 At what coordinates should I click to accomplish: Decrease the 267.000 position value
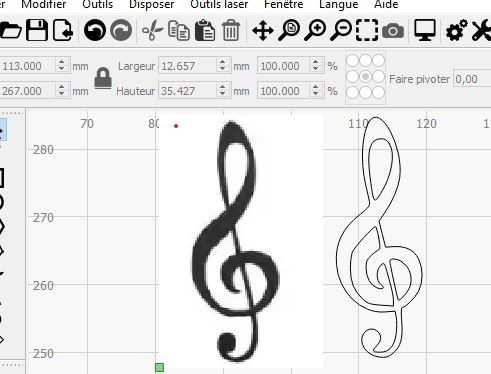[61, 95]
